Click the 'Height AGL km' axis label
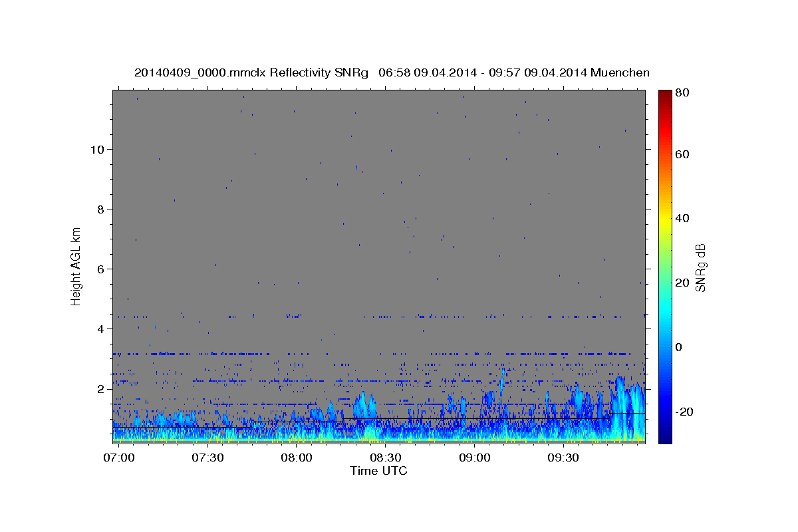Image resolution: width=798 pixels, height=532 pixels. 76,266
